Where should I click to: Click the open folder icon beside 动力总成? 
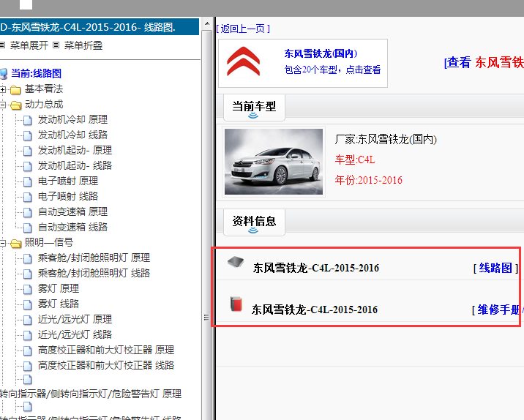(x=15, y=105)
